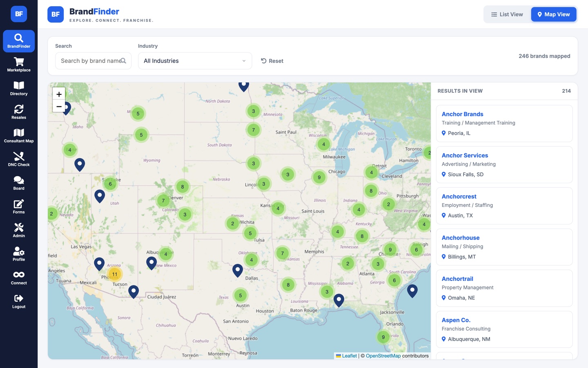Go to the Directory section
This screenshot has width=588, height=368.
19,88
